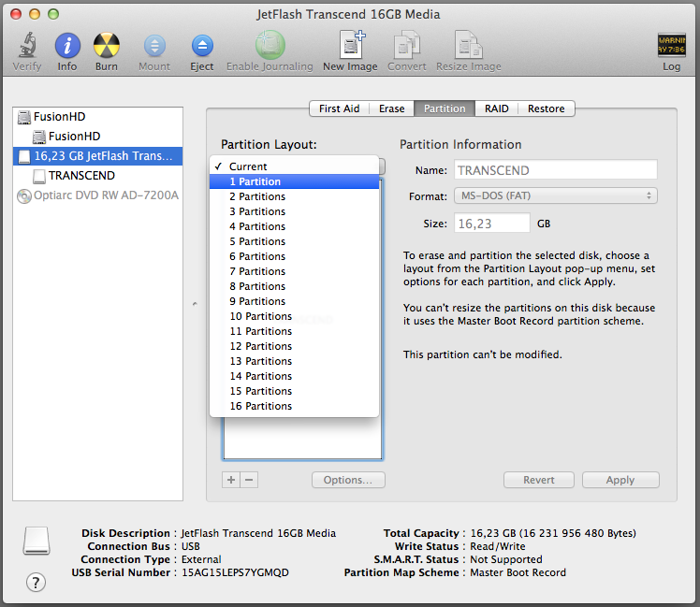Choose 4 Partitions layout
Image resolution: width=700 pixels, height=607 pixels.
pyautogui.click(x=294, y=226)
